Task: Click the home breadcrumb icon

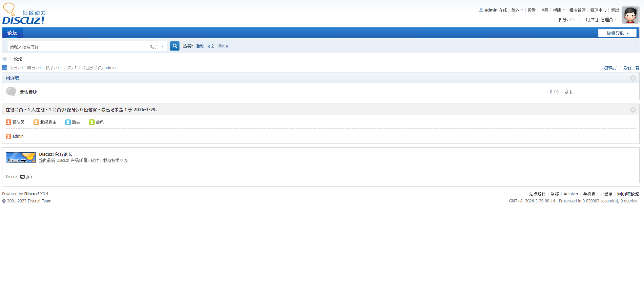Action: pyautogui.click(x=5, y=59)
